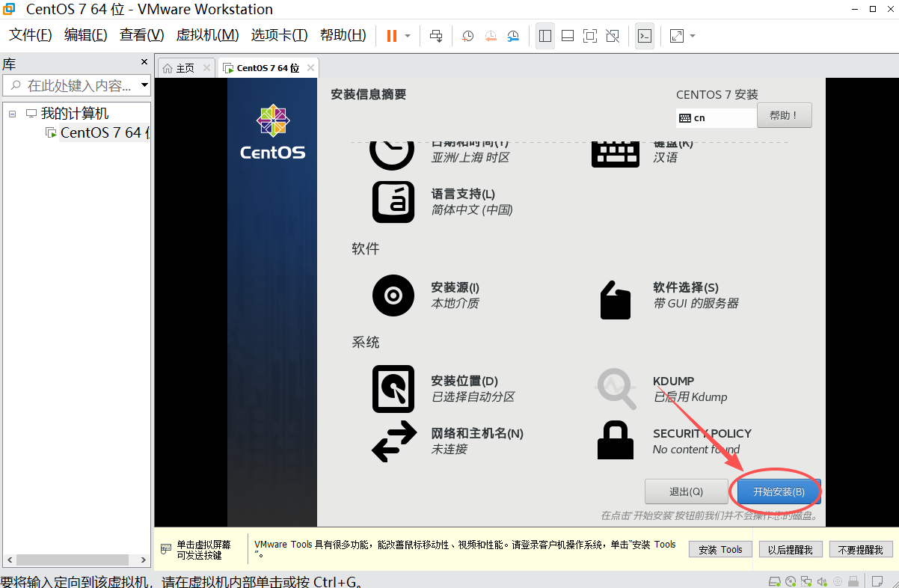This screenshot has height=588, width=899.
Task: Click the 简体中文 (中国) language text
Action: click(x=472, y=209)
